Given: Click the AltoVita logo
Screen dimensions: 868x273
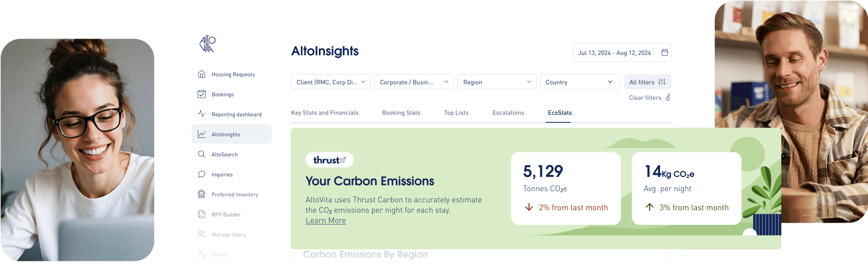Looking at the screenshot, I should 207,44.
